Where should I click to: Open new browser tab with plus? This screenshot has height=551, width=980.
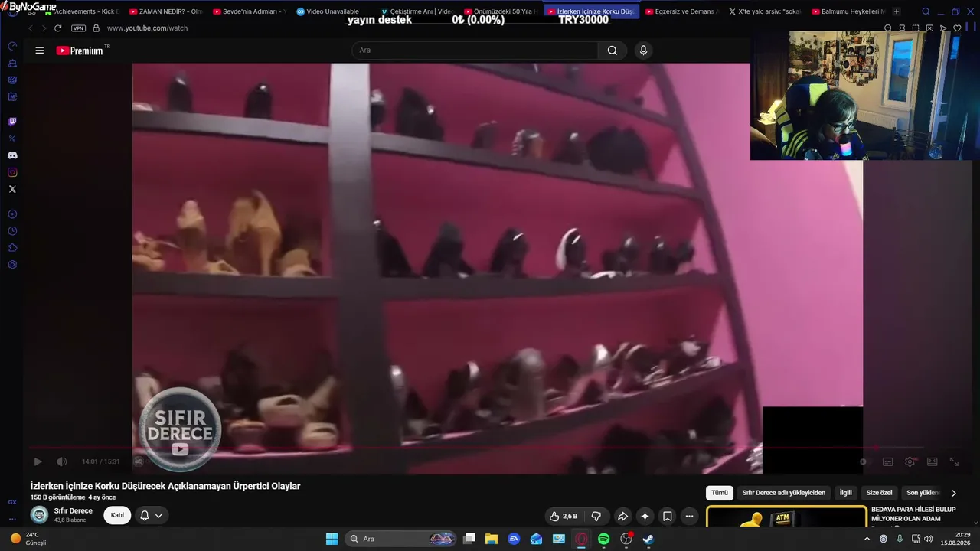pyautogui.click(x=897, y=11)
